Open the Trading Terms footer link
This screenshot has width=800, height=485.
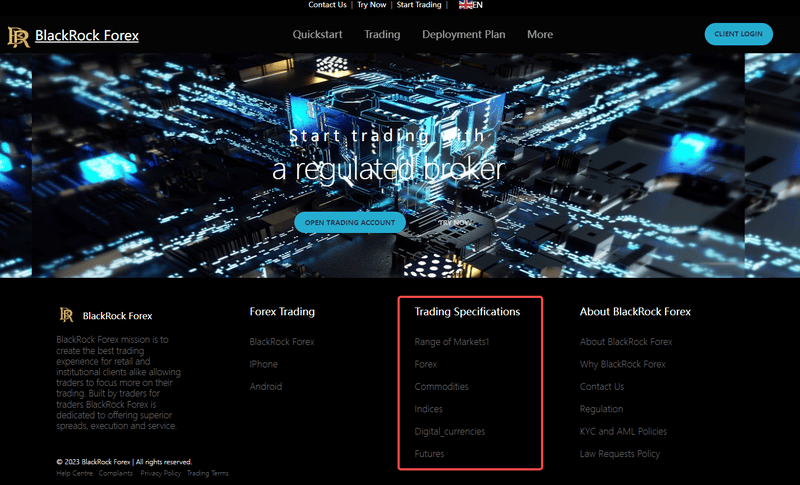[x=207, y=473]
